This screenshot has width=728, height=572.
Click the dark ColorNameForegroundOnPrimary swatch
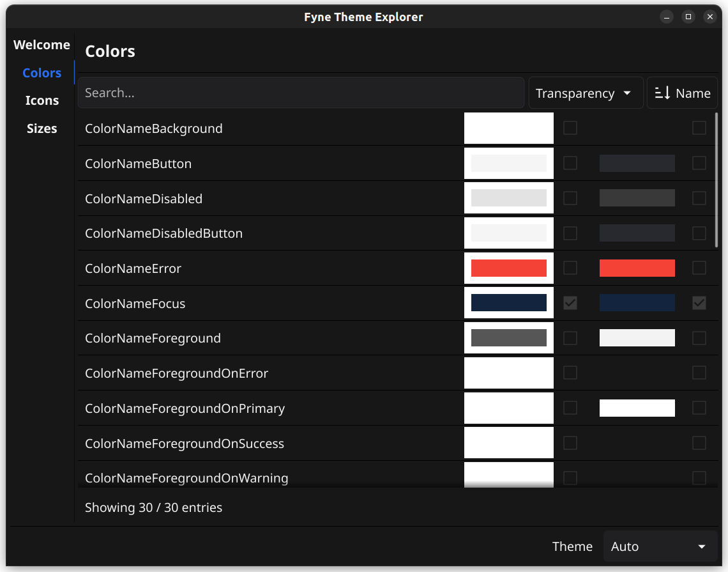click(x=637, y=408)
